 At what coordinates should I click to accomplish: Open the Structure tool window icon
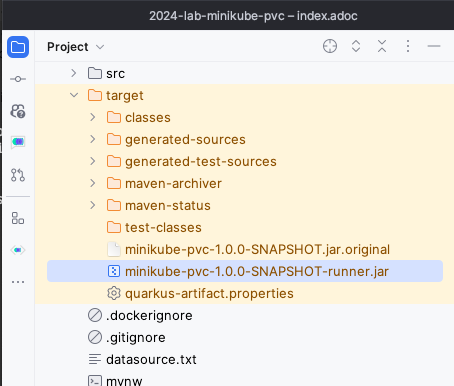(18, 218)
